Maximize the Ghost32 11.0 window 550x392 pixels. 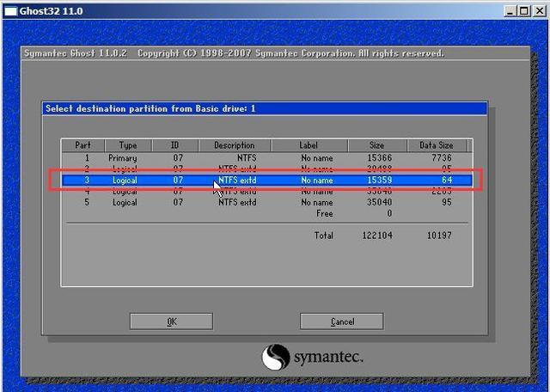click(x=523, y=11)
